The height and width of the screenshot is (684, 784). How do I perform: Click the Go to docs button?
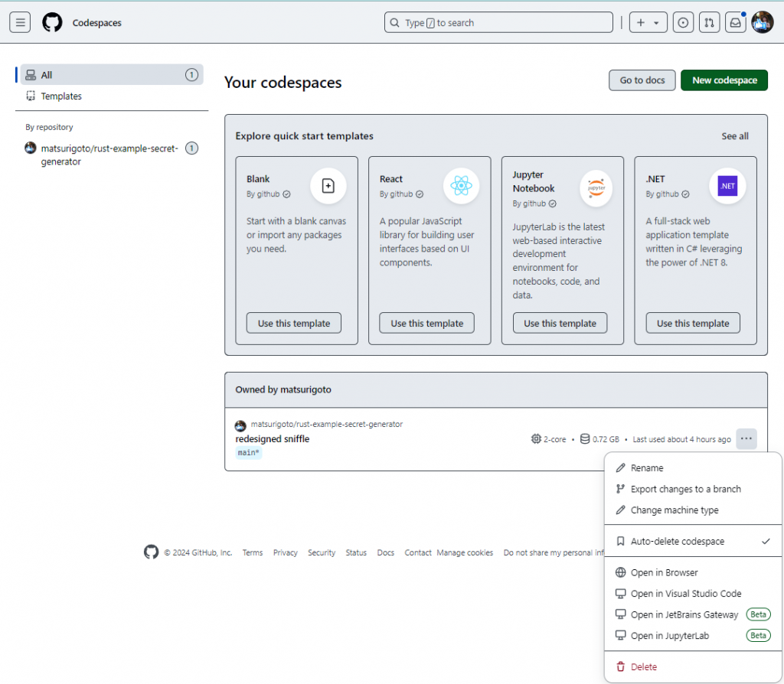click(642, 80)
